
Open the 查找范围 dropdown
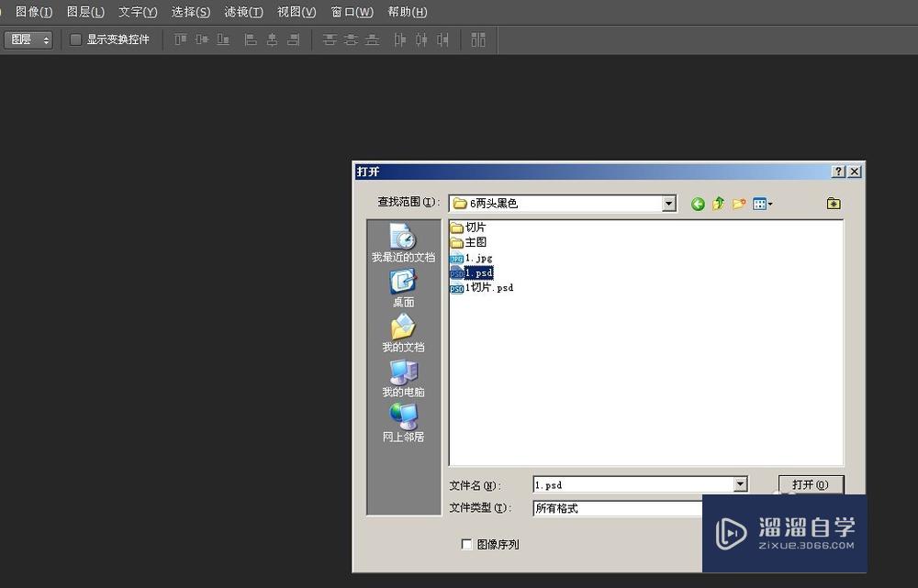tap(669, 203)
